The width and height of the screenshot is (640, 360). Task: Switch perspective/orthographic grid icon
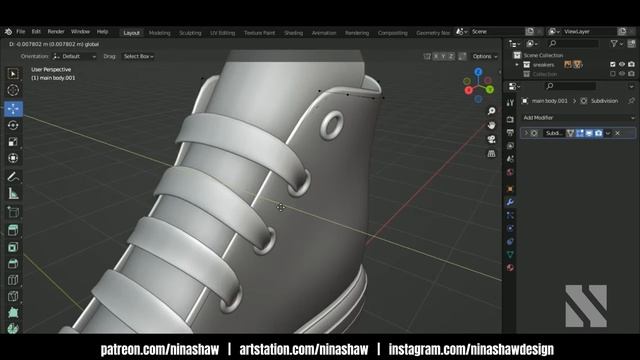tap(491, 154)
